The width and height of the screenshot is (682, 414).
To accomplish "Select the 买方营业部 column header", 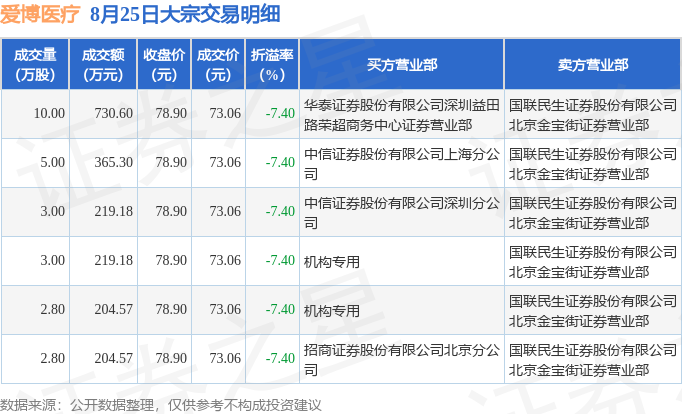I will (x=401, y=64).
